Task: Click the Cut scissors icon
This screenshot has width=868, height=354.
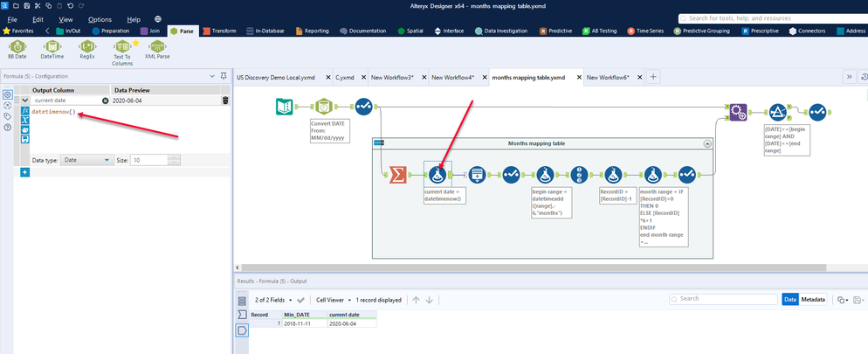Action: (x=38, y=5)
